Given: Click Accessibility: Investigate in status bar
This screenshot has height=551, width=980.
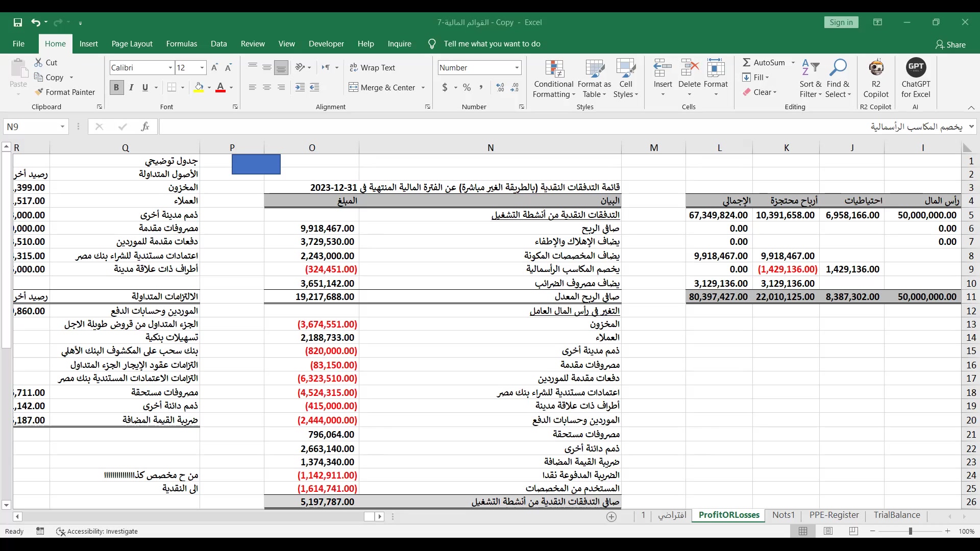Looking at the screenshot, I should (x=97, y=531).
